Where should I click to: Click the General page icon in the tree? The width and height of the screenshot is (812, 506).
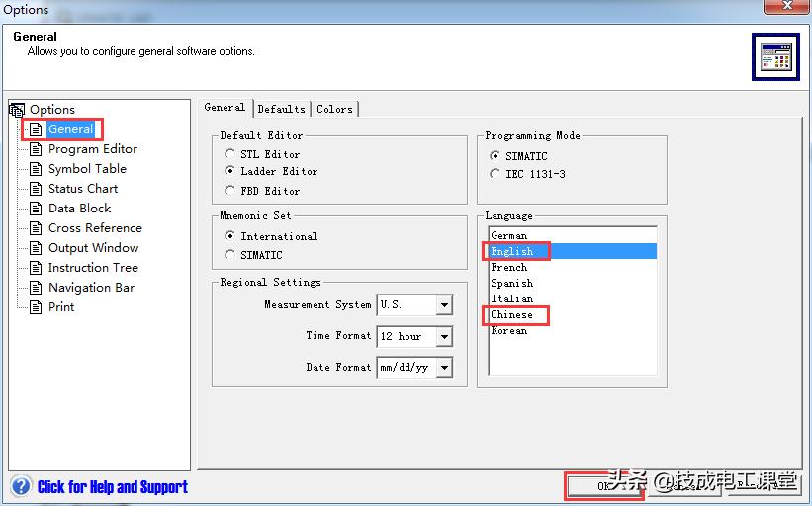(x=36, y=129)
